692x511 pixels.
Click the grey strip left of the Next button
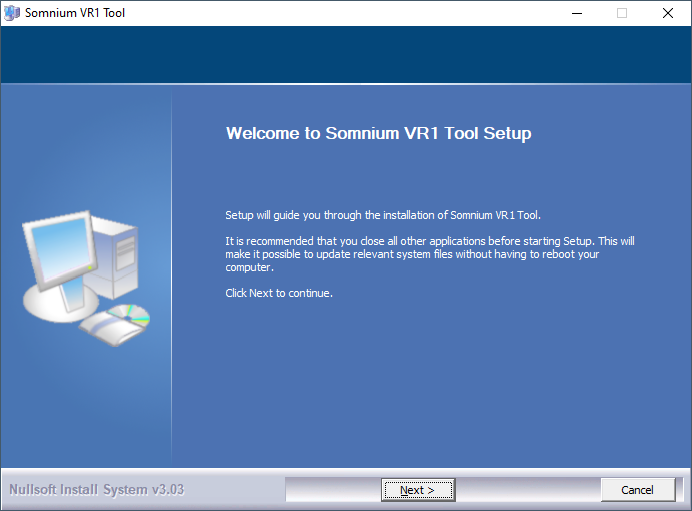(333, 490)
